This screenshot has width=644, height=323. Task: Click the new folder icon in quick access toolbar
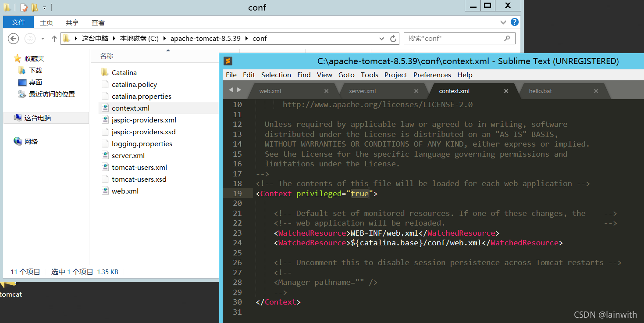coord(34,7)
